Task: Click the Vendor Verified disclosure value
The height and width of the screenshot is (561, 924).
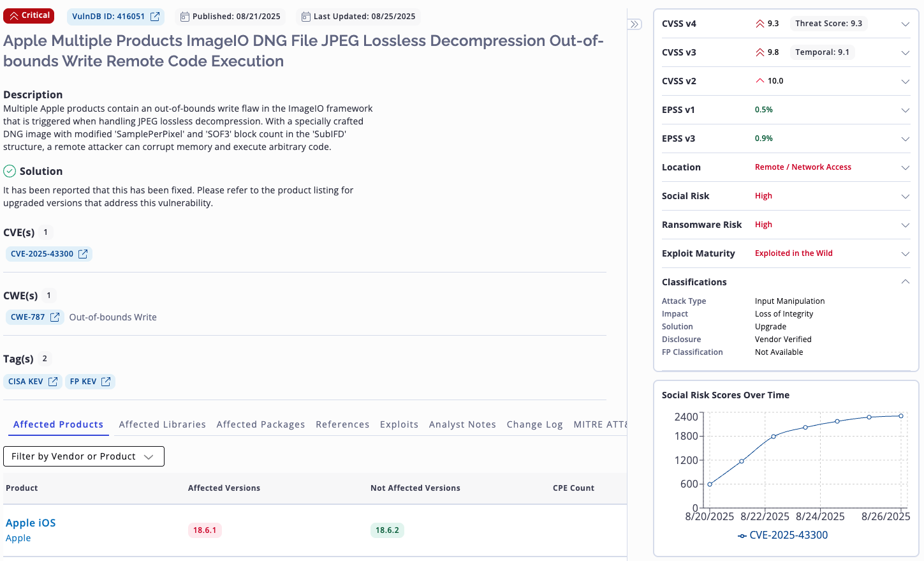Action: [x=783, y=340]
